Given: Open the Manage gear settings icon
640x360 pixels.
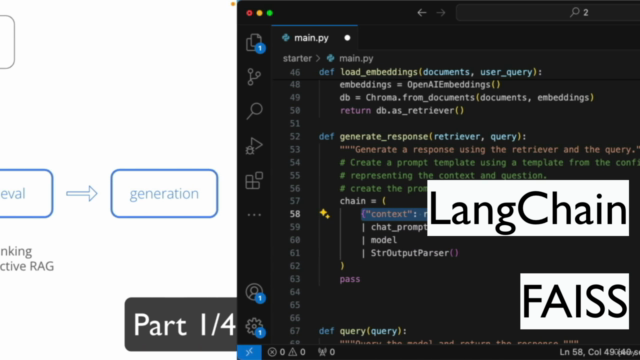Looking at the screenshot, I should click(x=254, y=327).
